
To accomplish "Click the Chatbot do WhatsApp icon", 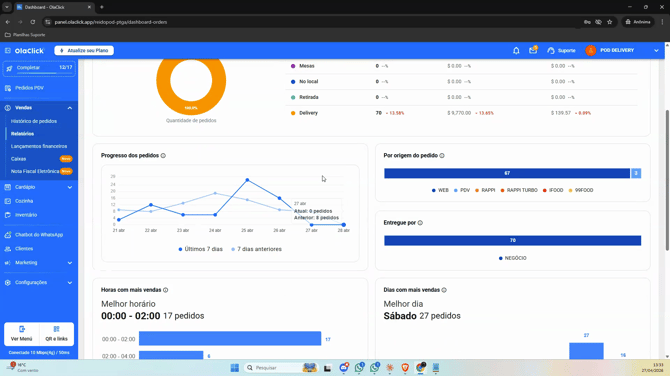I will point(8,235).
